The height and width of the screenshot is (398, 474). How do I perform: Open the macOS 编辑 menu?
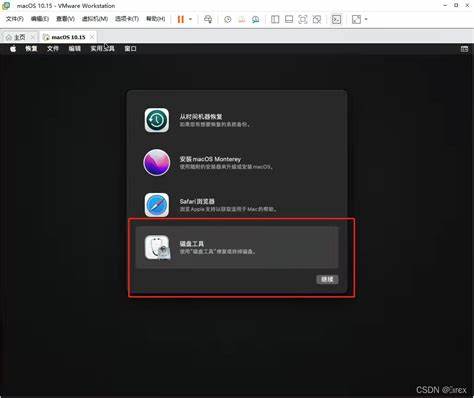click(75, 49)
